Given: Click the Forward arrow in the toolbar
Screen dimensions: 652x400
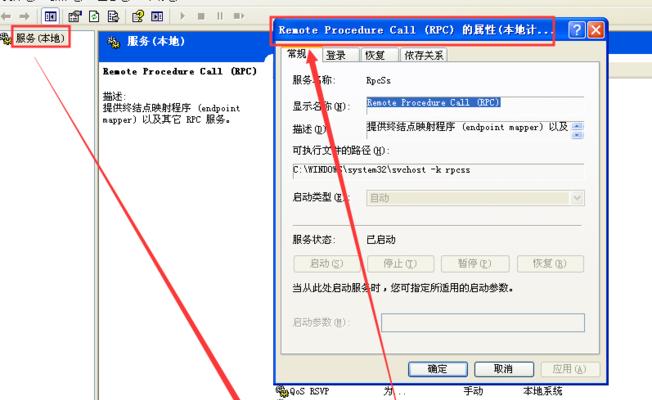Looking at the screenshot, I should click(25, 16).
